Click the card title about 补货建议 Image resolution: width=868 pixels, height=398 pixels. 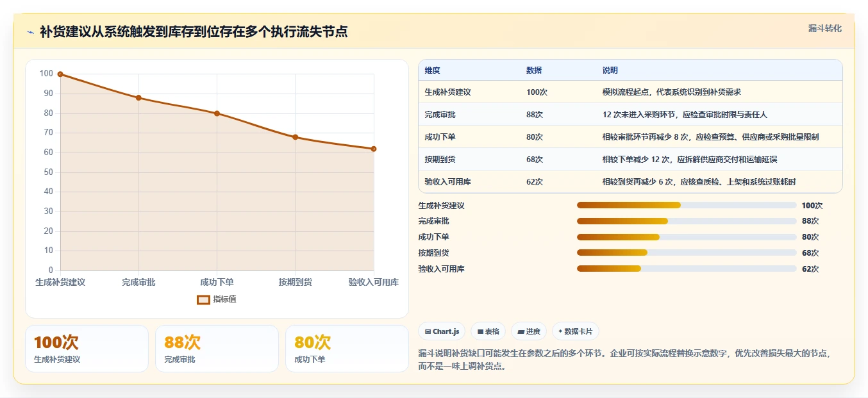[194, 31]
